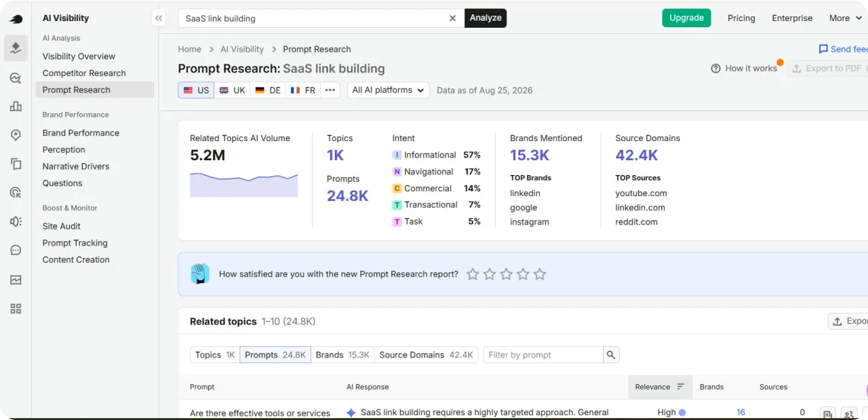
Task: Click the green Upgrade button
Action: click(x=686, y=18)
